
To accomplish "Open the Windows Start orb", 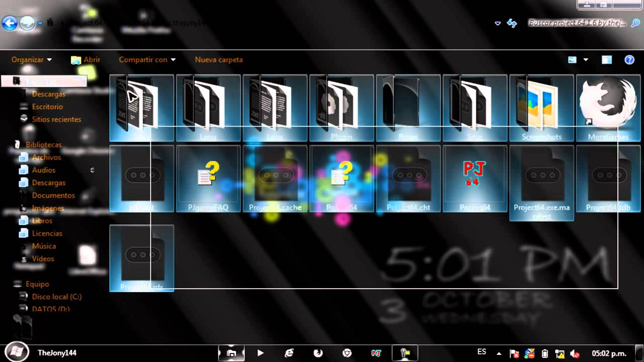I will [16, 352].
